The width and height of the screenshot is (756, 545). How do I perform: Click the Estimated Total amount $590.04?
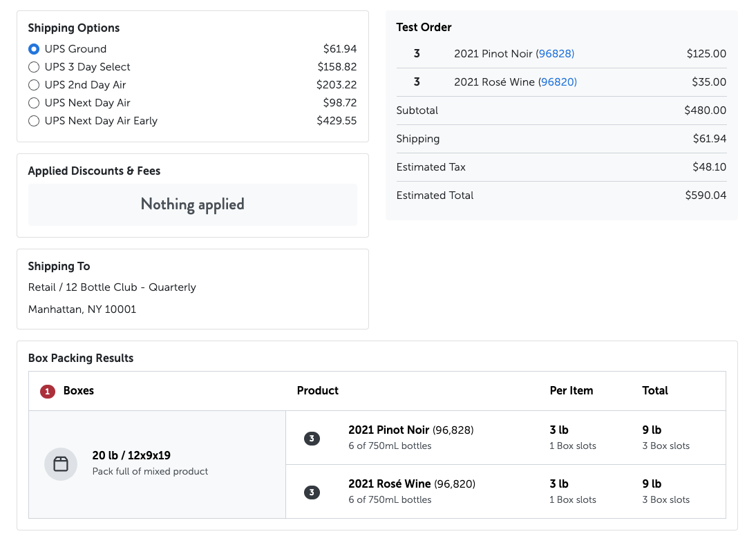click(x=706, y=195)
